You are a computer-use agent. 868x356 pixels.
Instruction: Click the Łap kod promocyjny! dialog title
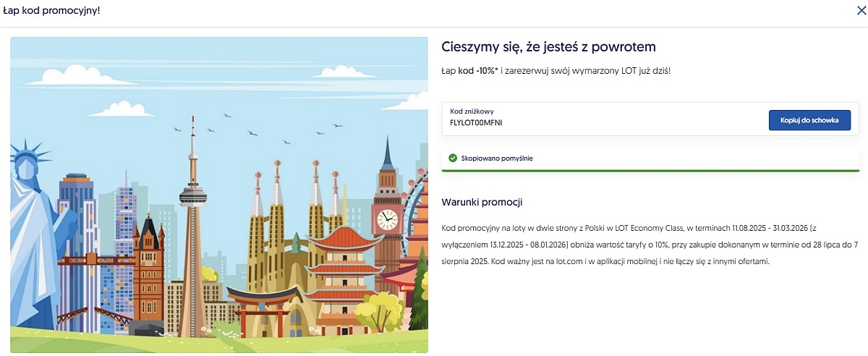[x=51, y=10]
